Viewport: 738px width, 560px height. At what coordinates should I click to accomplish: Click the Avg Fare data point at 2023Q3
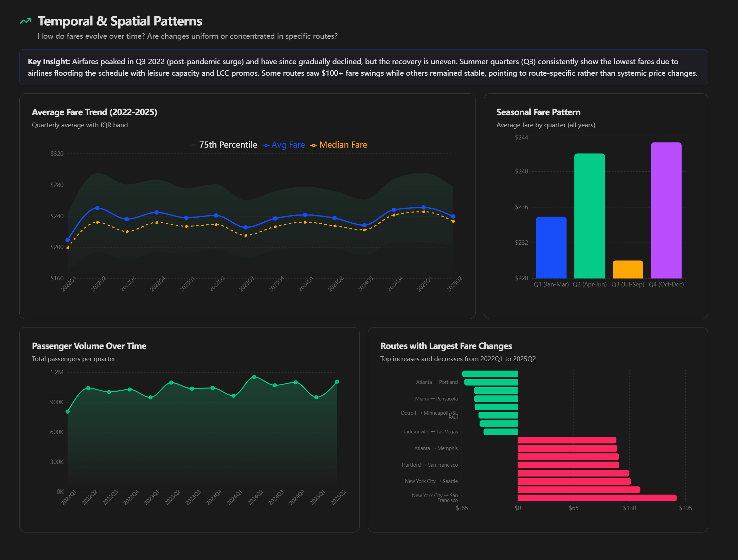coord(246,227)
